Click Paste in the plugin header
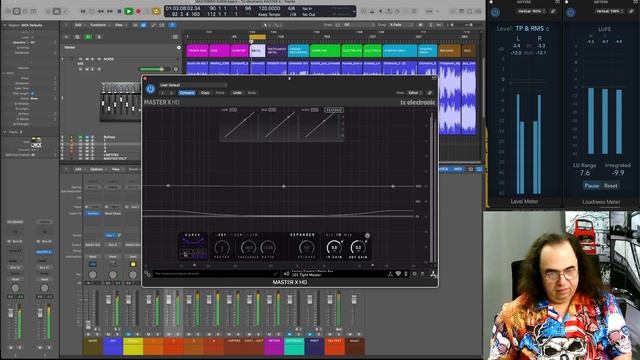 pos(220,93)
